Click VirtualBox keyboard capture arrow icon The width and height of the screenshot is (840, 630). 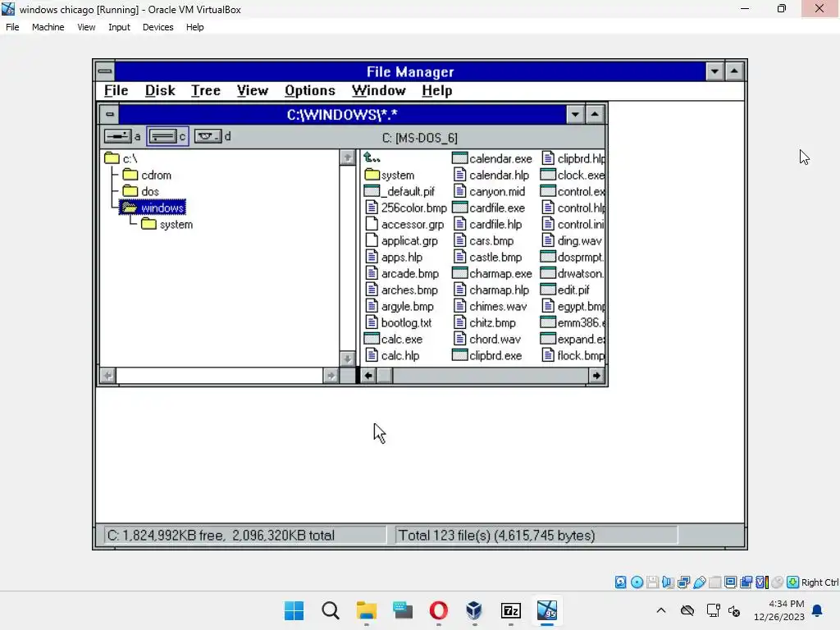[x=793, y=582]
